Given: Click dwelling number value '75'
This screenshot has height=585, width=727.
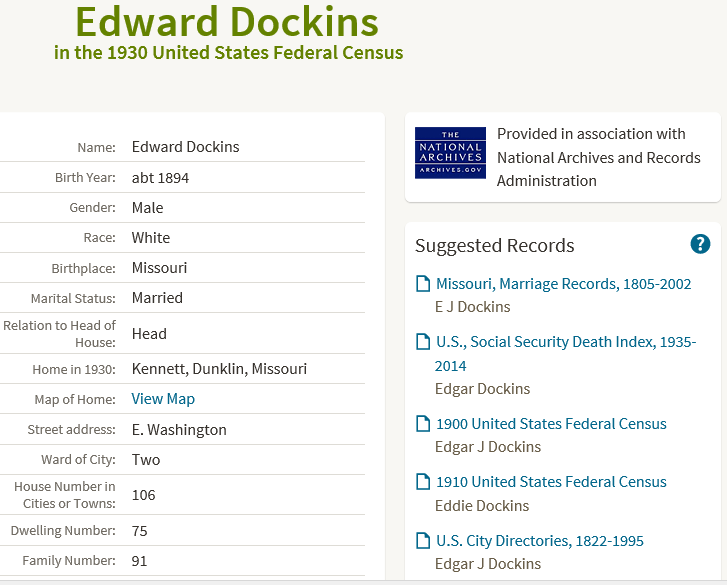Looking at the screenshot, I should tap(140, 531).
